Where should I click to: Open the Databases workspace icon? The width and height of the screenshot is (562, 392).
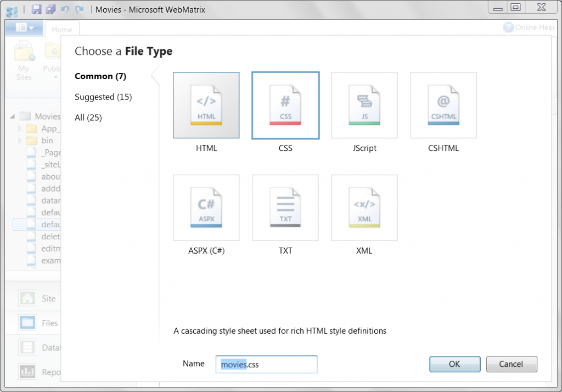27,347
